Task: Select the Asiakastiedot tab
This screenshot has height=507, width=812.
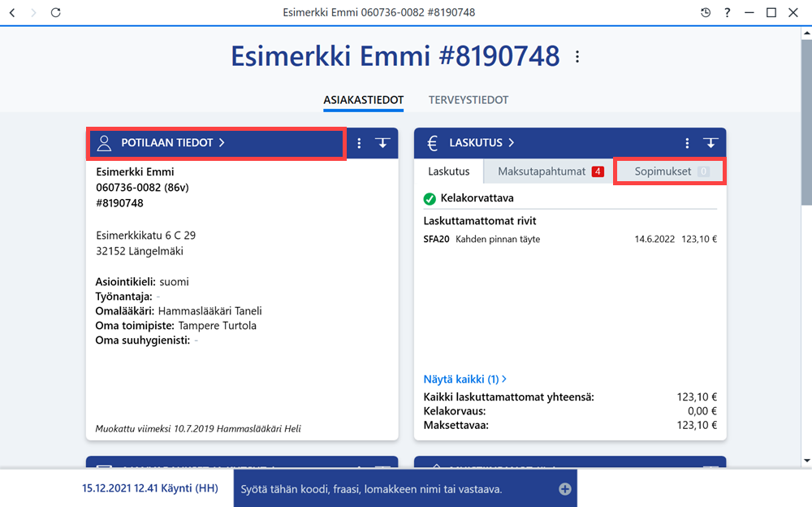Action: [x=364, y=100]
